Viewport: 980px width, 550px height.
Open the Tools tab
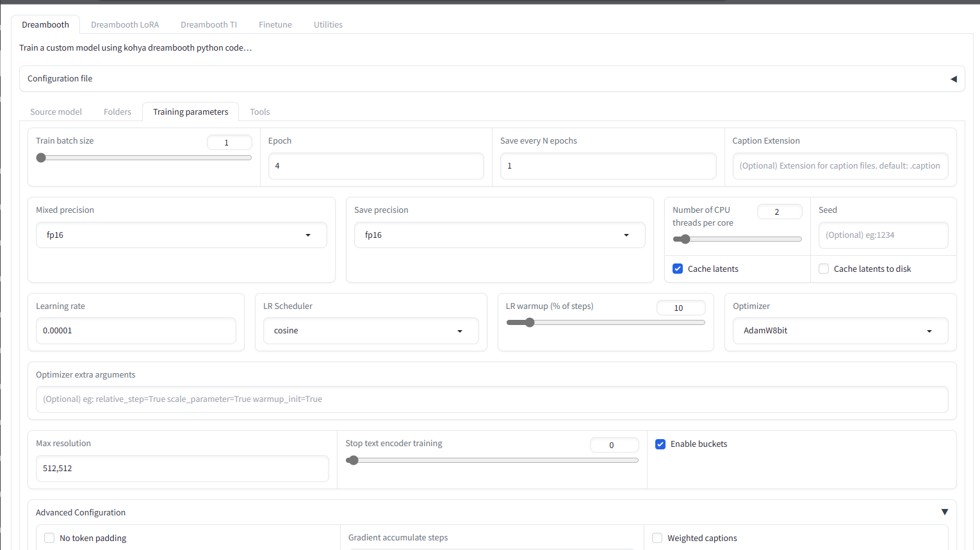click(260, 112)
